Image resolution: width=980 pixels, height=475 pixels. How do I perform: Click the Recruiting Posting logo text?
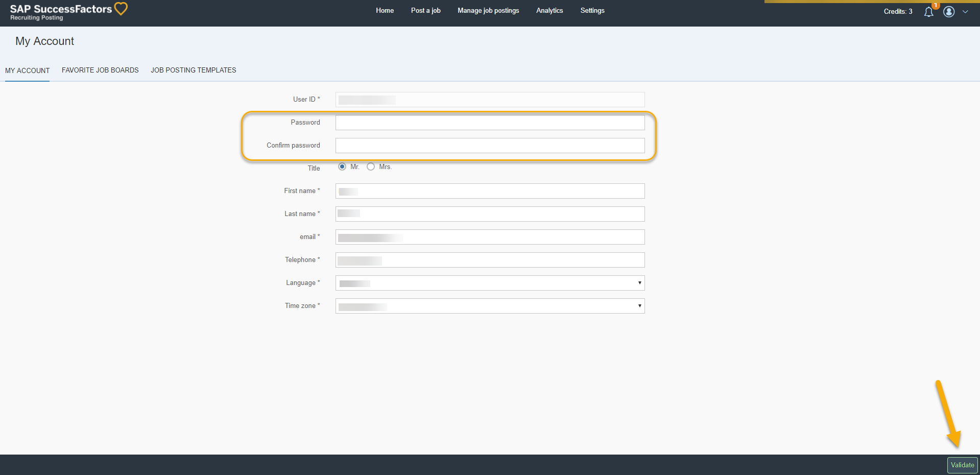pyautogui.click(x=37, y=18)
